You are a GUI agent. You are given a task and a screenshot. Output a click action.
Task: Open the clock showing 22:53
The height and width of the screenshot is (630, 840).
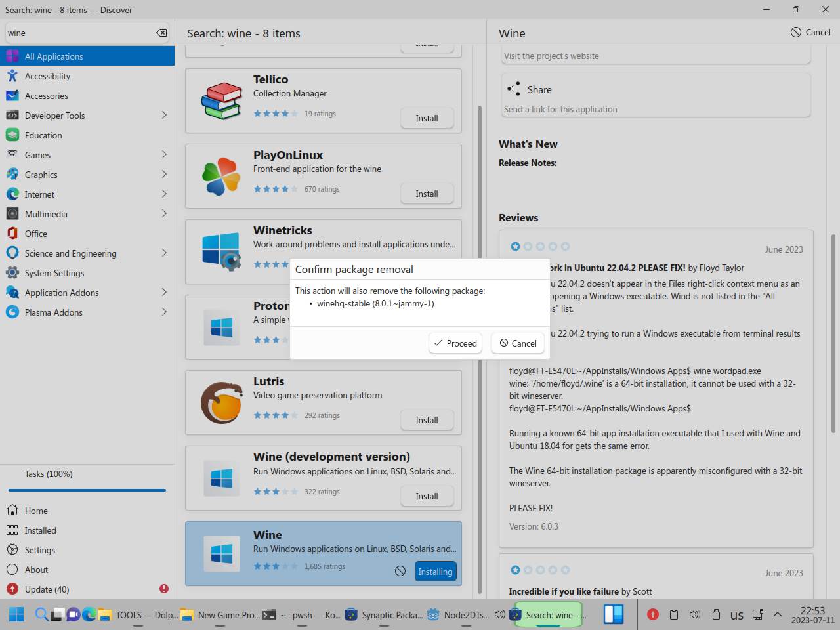click(x=812, y=615)
